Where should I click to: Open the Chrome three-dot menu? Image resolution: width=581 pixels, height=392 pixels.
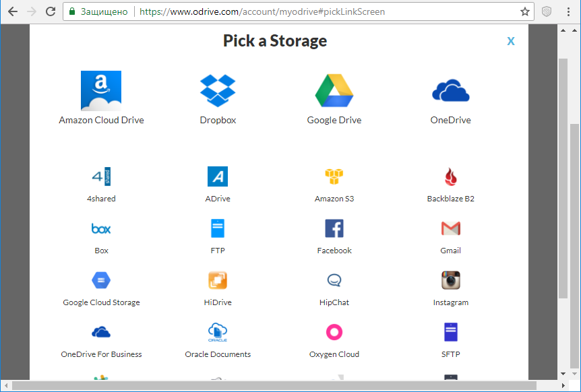pos(570,11)
